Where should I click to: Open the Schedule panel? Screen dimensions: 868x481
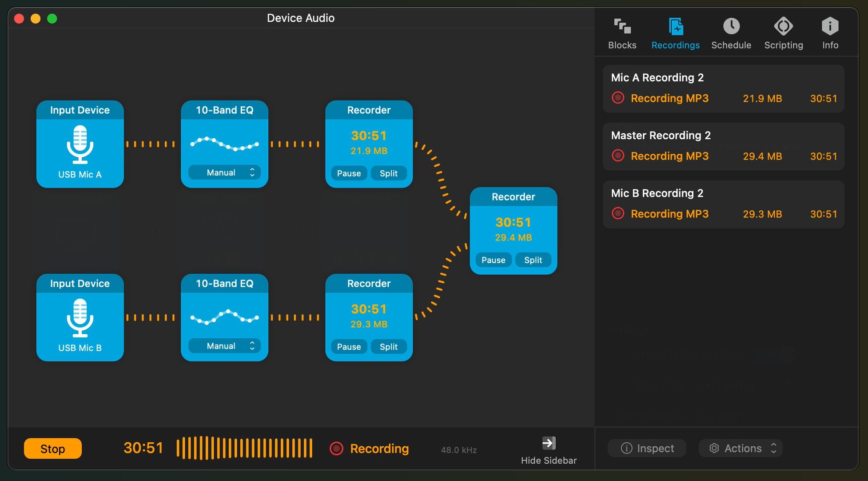(x=731, y=31)
